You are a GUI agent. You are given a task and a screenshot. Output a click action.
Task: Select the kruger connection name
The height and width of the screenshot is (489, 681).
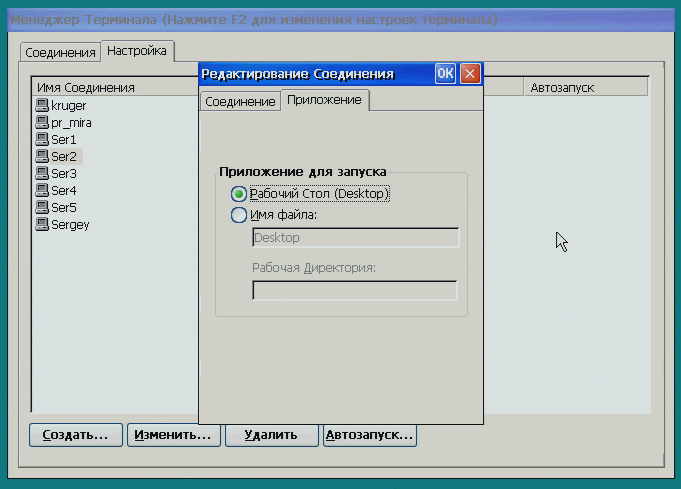(x=69, y=106)
